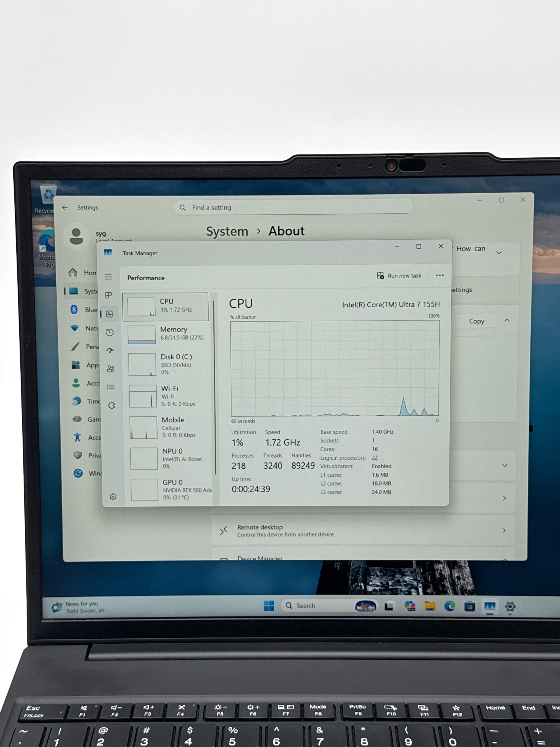This screenshot has width=560, height=747.
Task: Collapse the section next to Copy
Action: click(507, 321)
